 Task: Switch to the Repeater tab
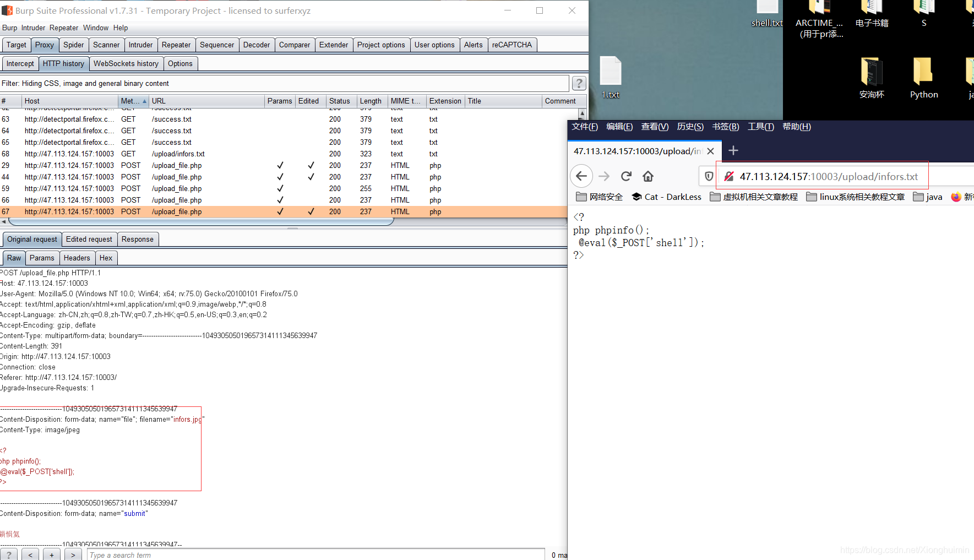coord(176,45)
